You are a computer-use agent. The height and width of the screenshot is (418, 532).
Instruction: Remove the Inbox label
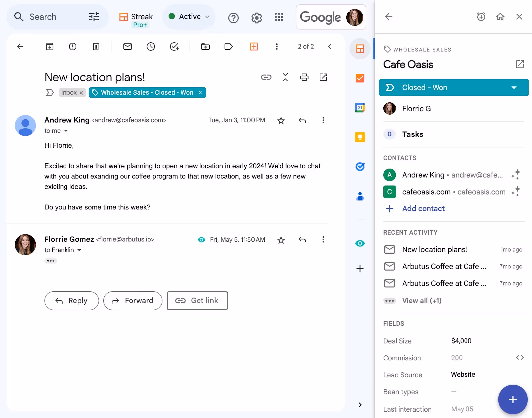point(81,93)
